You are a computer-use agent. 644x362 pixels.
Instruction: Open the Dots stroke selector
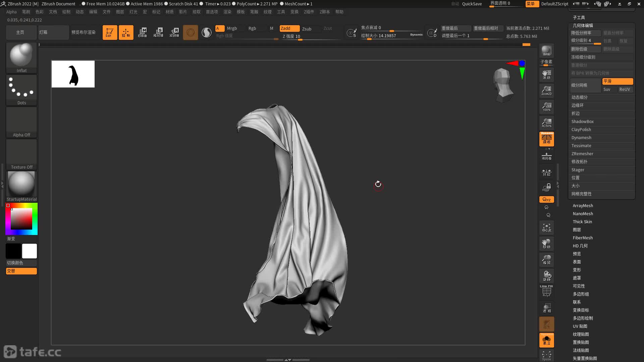(21, 90)
